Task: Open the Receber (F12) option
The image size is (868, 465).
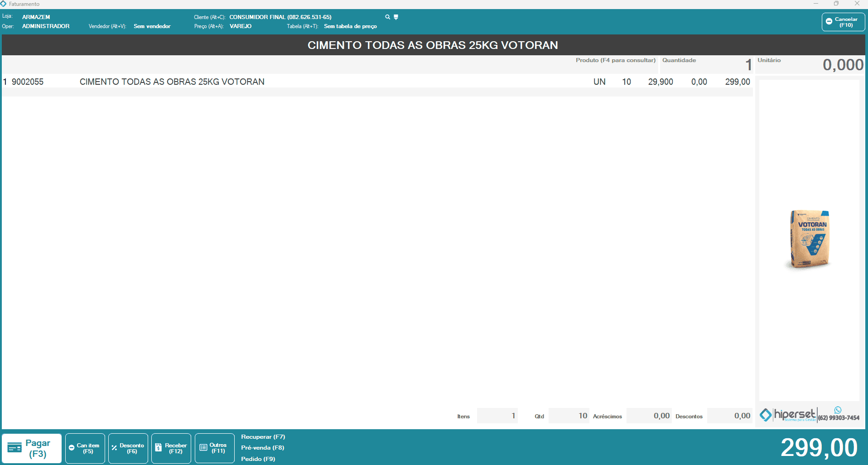Action: pos(171,448)
